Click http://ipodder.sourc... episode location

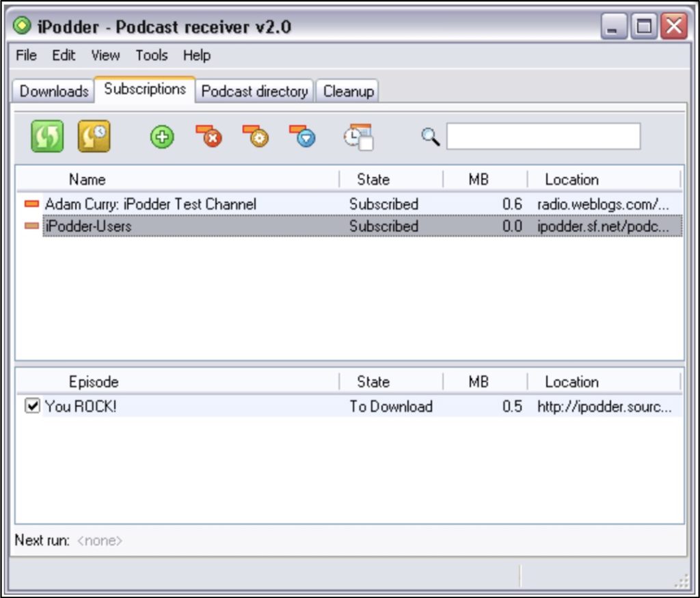[x=604, y=406]
